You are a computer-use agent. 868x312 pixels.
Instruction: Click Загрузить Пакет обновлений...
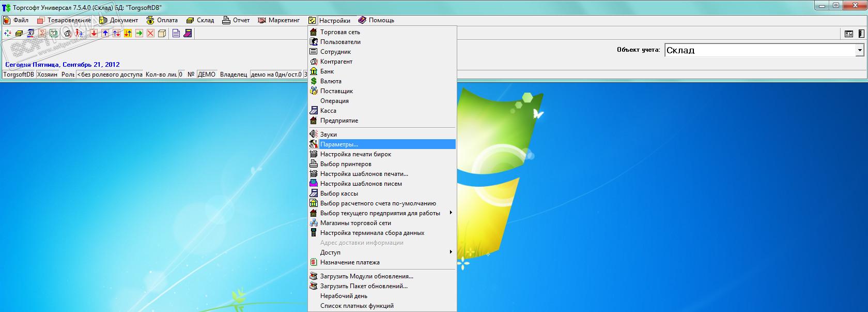[382, 286]
